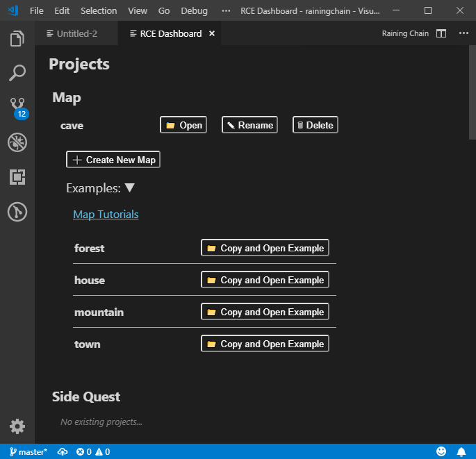Close the RCE Dashboard tab
The width and height of the screenshot is (476, 459).
pyautogui.click(x=212, y=33)
